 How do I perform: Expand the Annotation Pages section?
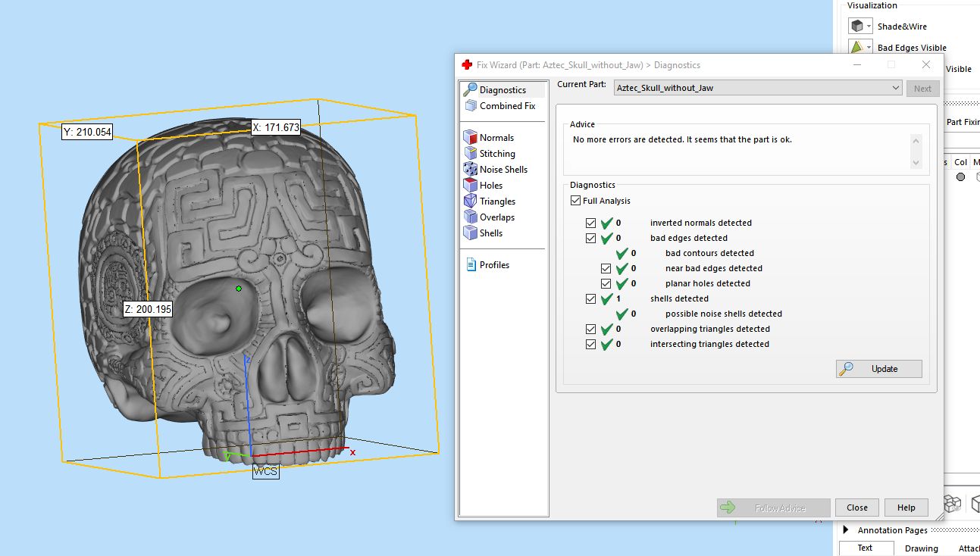pos(846,530)
